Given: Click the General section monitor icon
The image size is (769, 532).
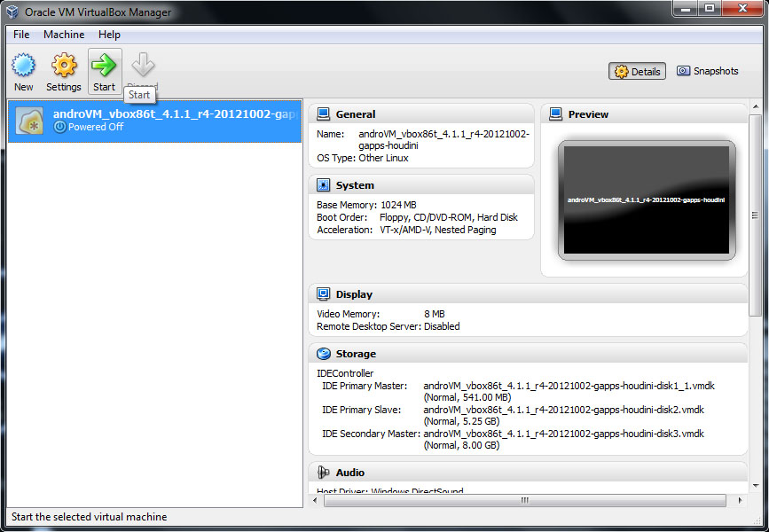Looking at the screenshot, I should [x=323, y=114].
